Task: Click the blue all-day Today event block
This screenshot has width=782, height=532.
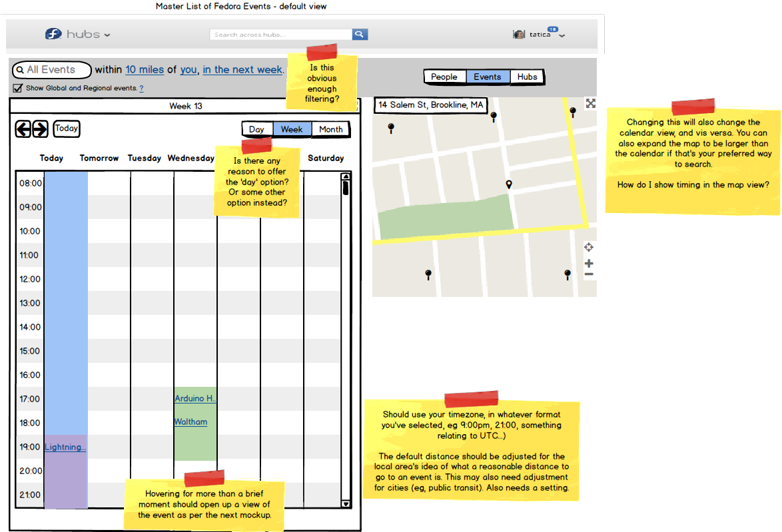Action: point(66,303)
